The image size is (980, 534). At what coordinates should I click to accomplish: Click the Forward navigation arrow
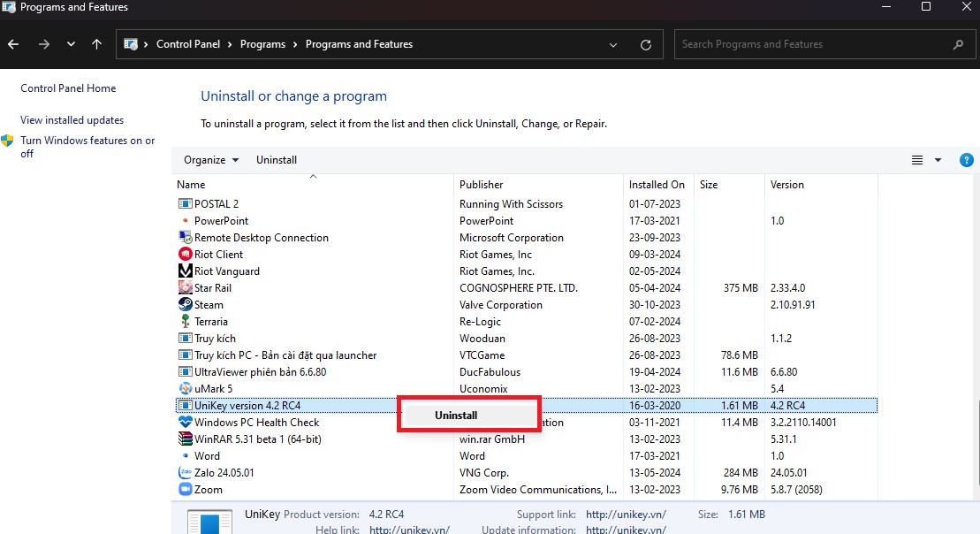44,44
